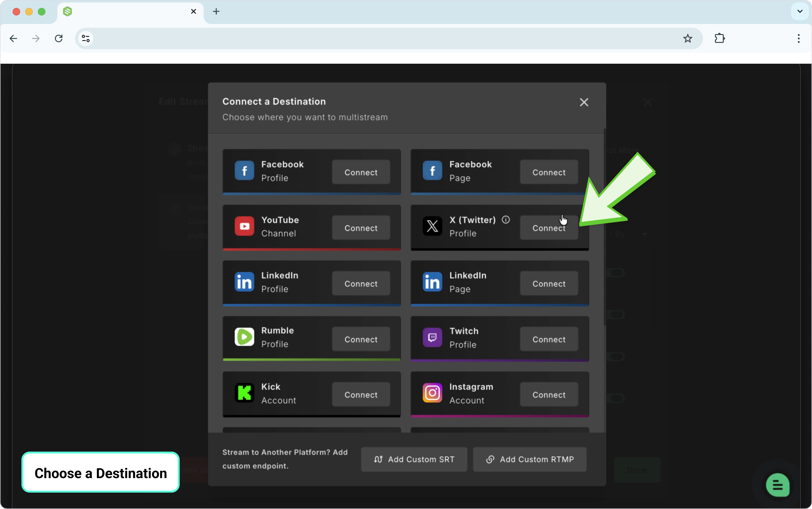812x509 pixels.
Task: Open the X (Twitter) info icon
Action: 506,220
